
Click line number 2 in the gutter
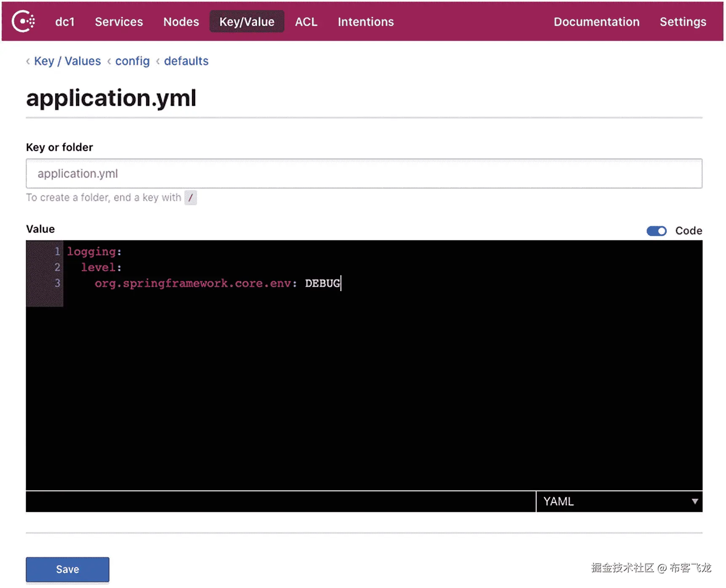click(57, 267)
